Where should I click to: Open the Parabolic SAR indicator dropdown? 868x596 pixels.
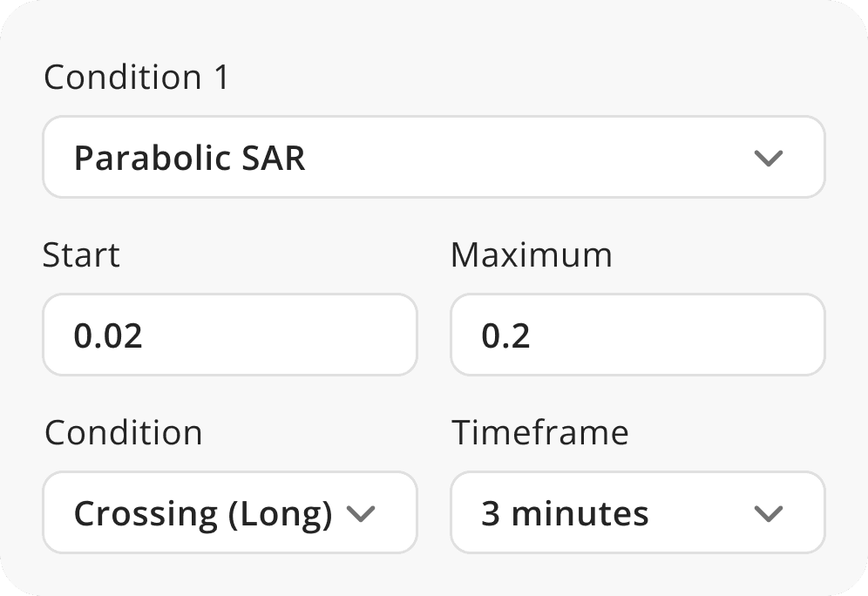click(433, 158)
